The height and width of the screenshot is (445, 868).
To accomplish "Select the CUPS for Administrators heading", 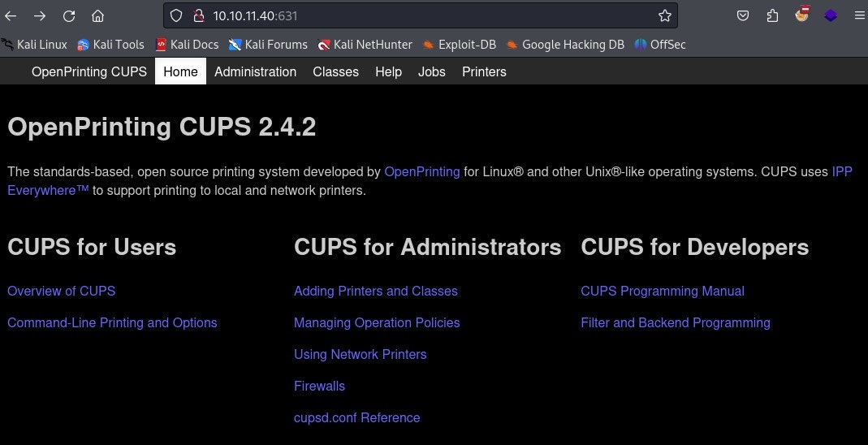I will [427, 247].
